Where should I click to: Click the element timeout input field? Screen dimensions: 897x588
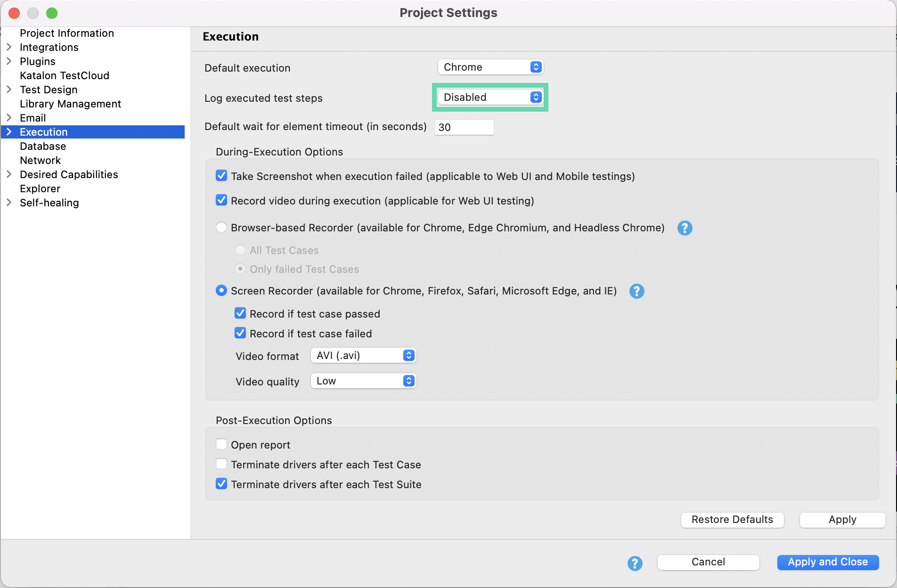(464, 127)
